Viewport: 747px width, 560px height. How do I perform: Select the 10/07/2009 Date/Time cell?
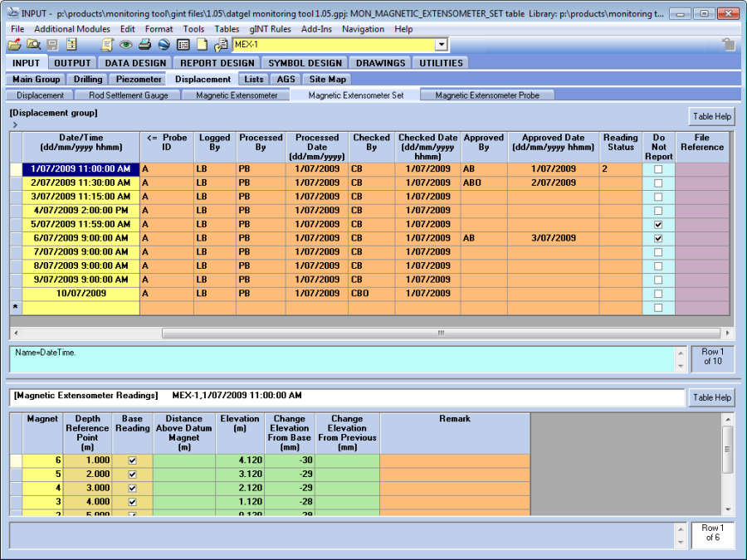(x=81, y=293)
